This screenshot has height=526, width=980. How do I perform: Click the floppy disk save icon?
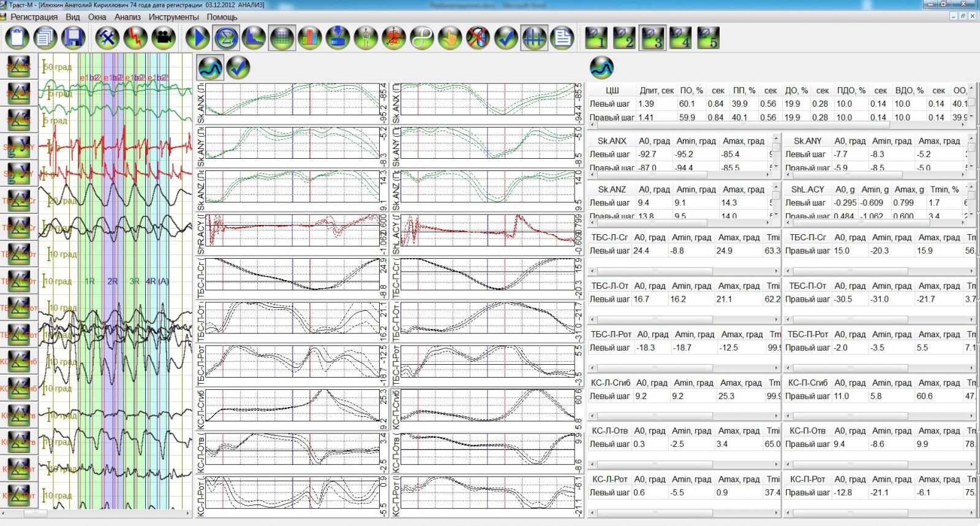click(73, 38)
